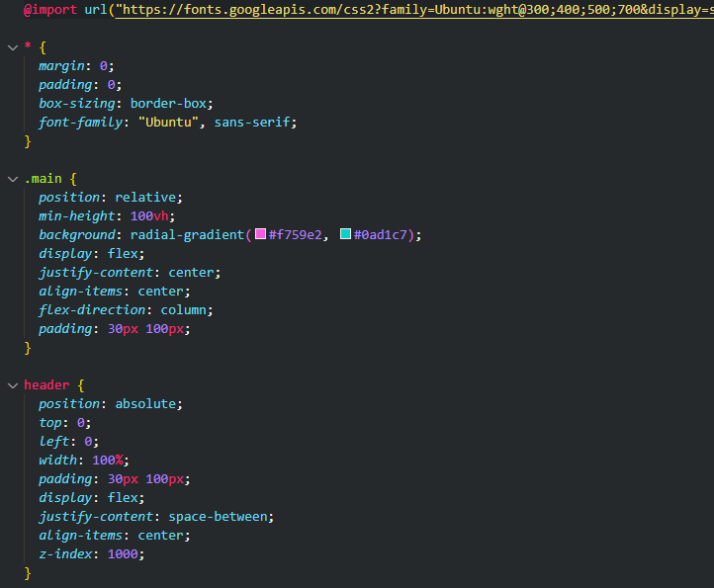Click 'align-items' in the .main block
This screenshot has width=714, height=588.
click(x=81, y=292)
